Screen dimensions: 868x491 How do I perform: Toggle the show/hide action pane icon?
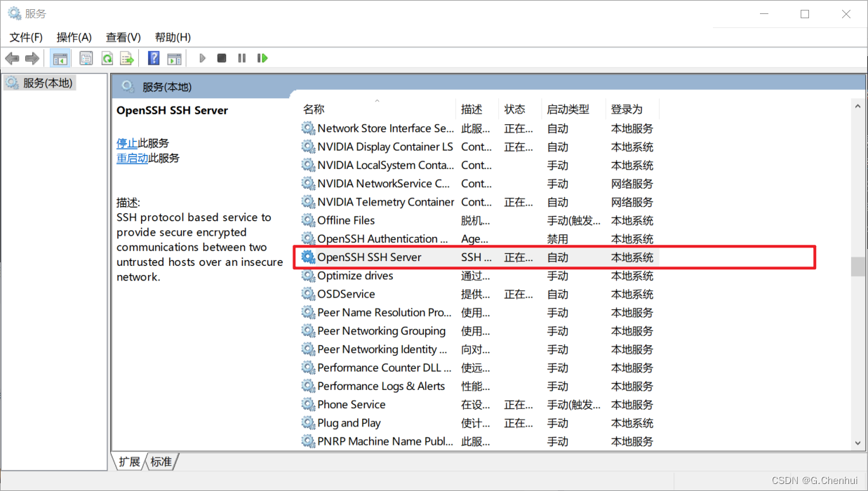pyautogui.click(x=174, y=58)
